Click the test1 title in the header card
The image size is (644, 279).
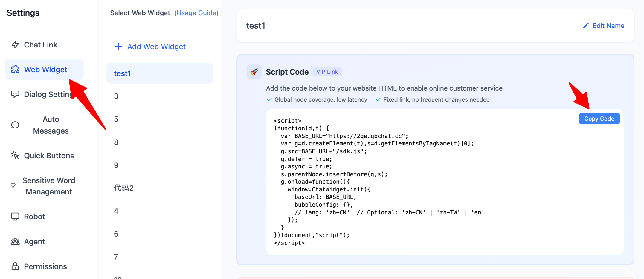(256, 26)
